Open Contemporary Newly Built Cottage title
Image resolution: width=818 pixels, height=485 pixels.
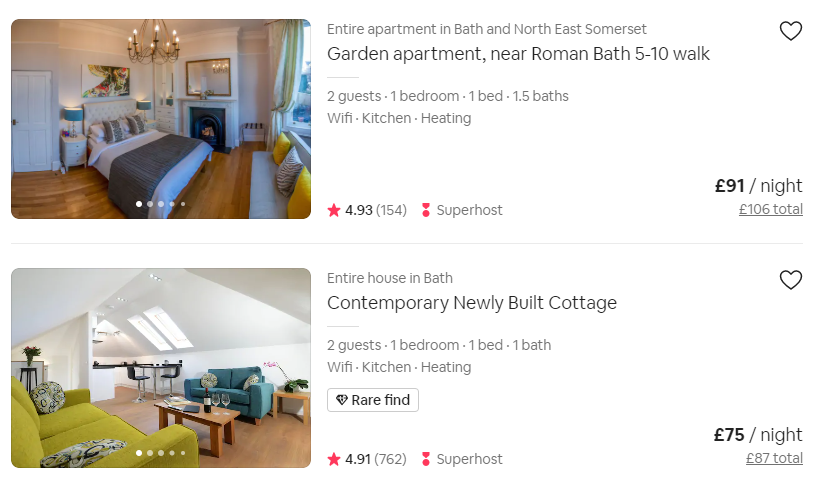(x=472, y=302)
